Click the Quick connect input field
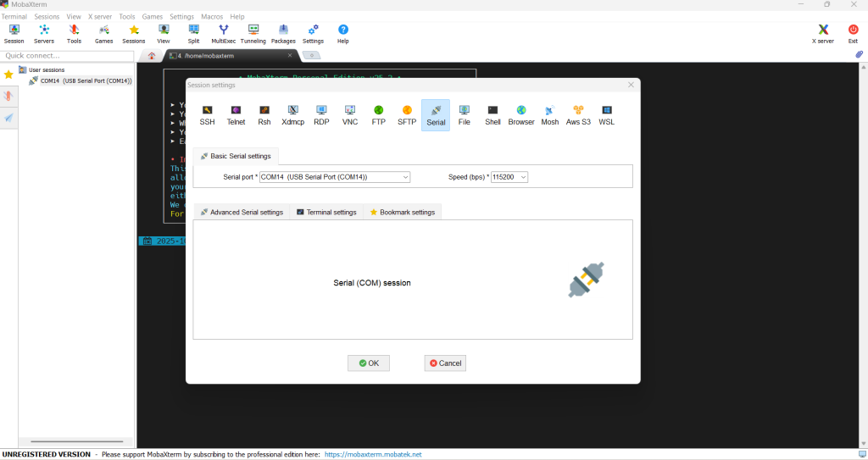868x460 pixels. (68, 56)
